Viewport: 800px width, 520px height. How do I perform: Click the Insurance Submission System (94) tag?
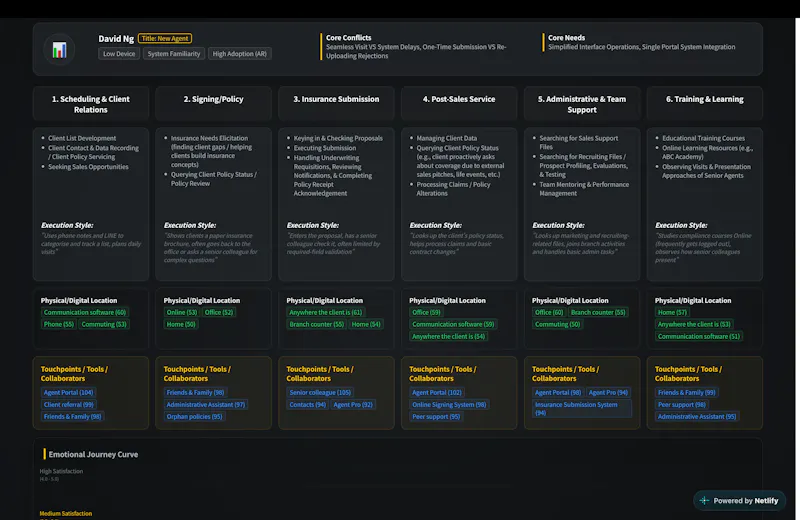(582, 409)
